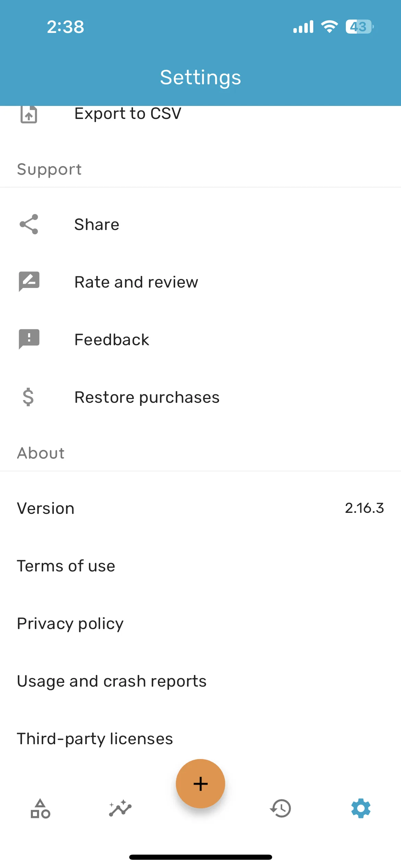Open Terms of use
The image size is (401, 868).
pos(200,566)
